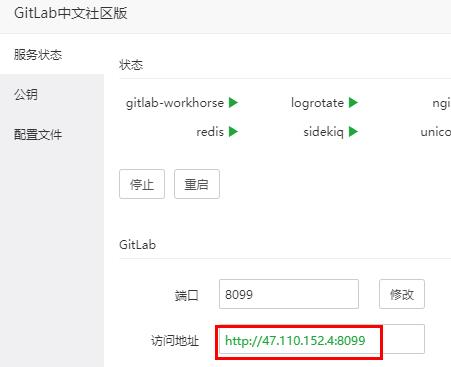
Task: Click the 端口 label
Action: [x=186, y=295]
